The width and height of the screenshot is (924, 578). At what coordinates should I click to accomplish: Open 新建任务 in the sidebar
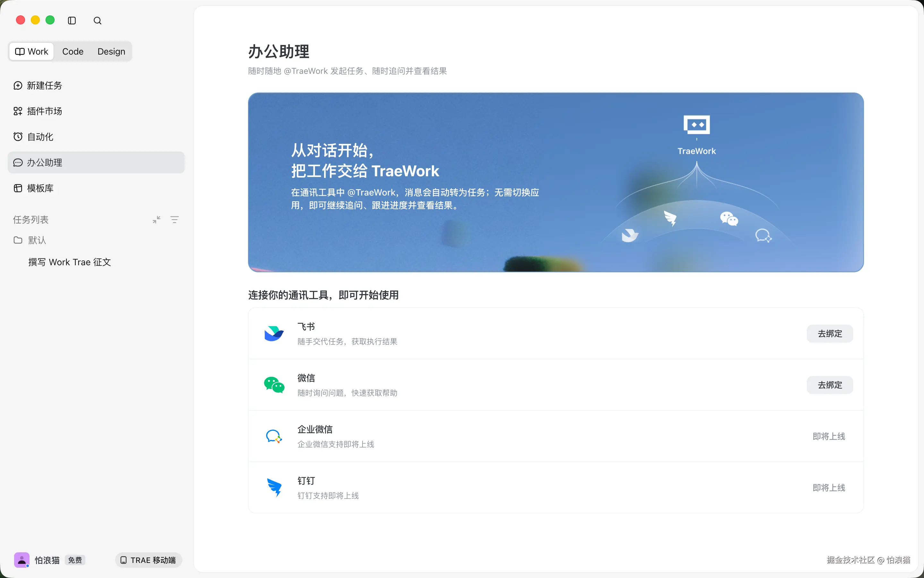click(96, 86)
